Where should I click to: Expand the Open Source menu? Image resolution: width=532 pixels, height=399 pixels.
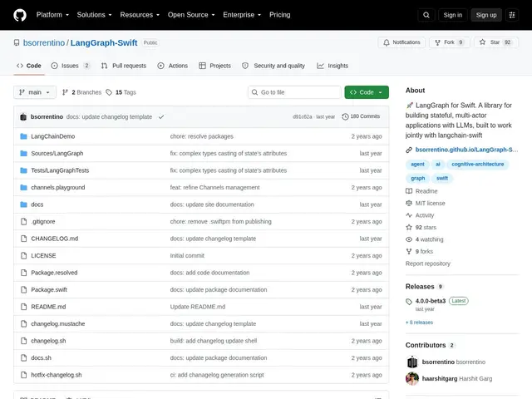[x=191, y=15]
